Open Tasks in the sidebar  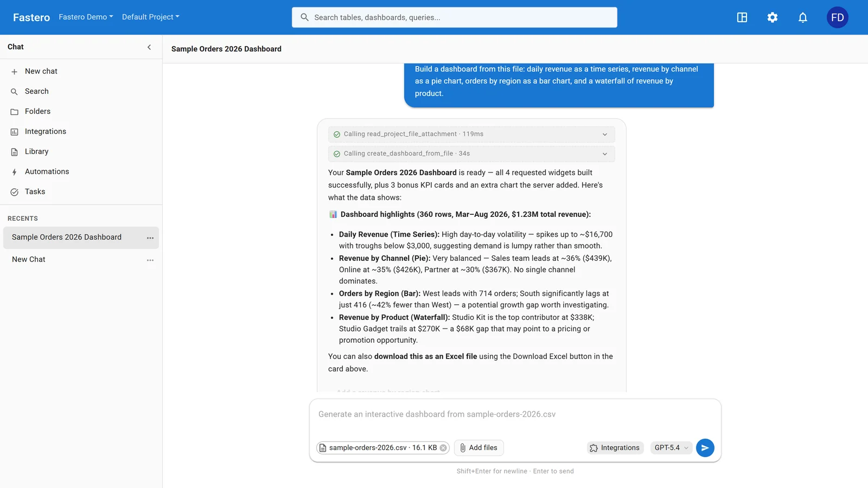(81, 191)
